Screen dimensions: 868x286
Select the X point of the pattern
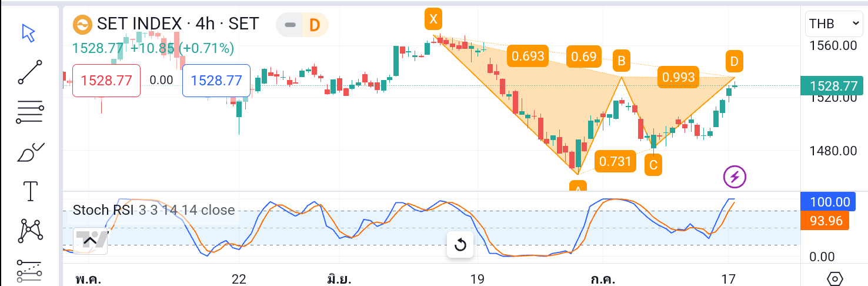[x=433, y=20]
